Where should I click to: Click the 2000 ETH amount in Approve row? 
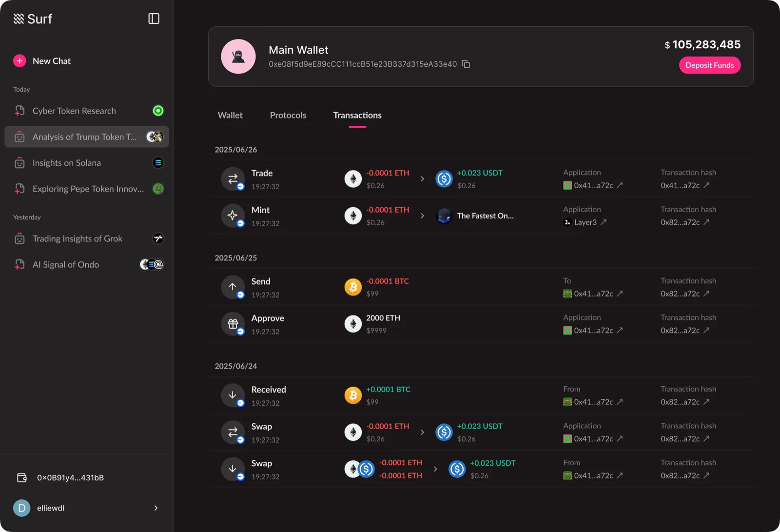click(383, 318)
